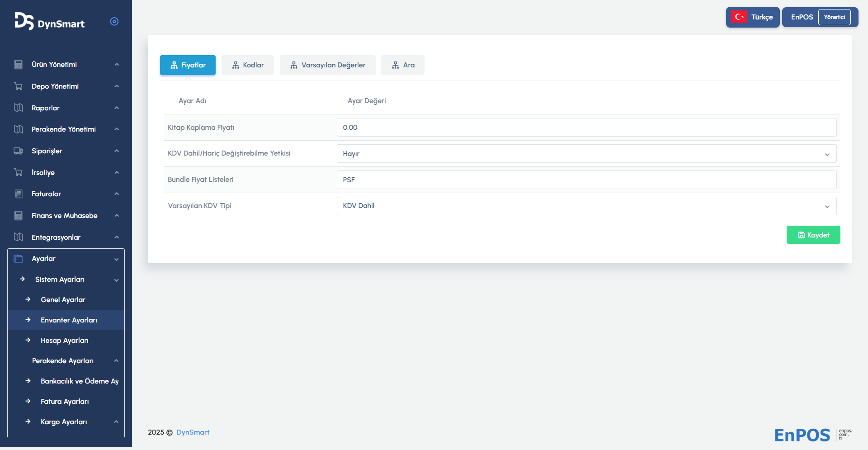This screenshot has height=450, width=868.
Task: Open Genel Ayarlar in the sidebar
Action: (63, 300)
